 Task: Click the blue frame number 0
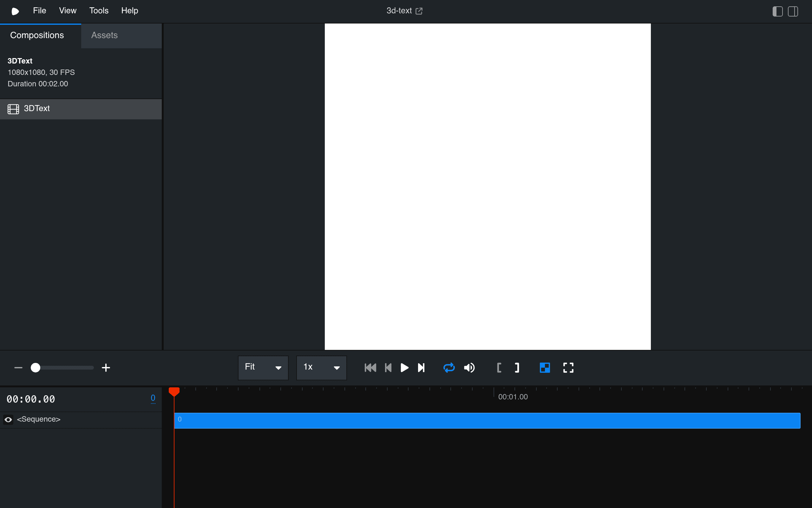tap(153, 398)
